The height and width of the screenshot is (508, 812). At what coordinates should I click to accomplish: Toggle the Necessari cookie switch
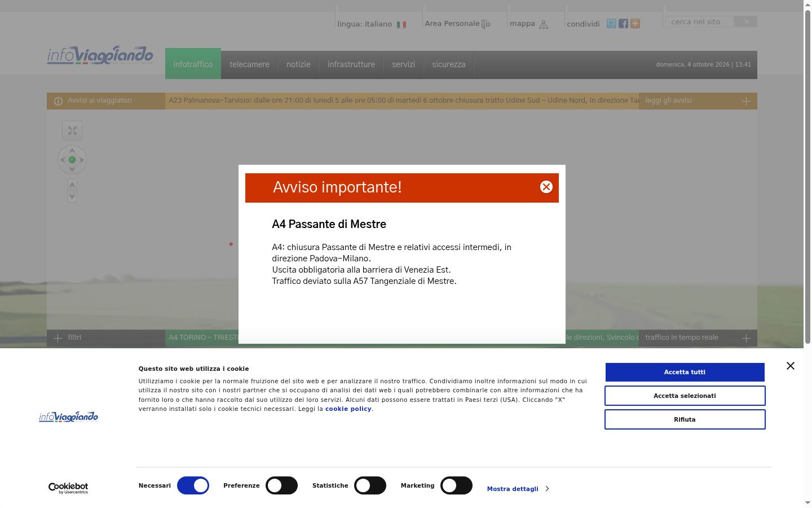(193, 485)
